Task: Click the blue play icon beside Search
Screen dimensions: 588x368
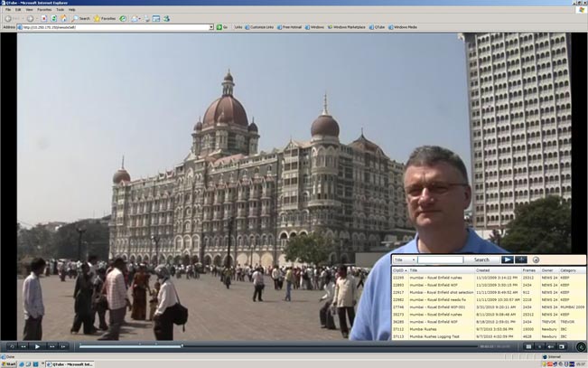Action: tap(508, 259)
